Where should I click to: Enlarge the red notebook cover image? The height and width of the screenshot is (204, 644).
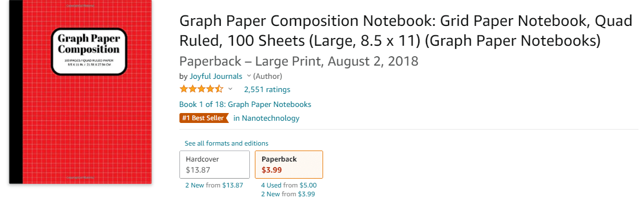coord(80,92)
